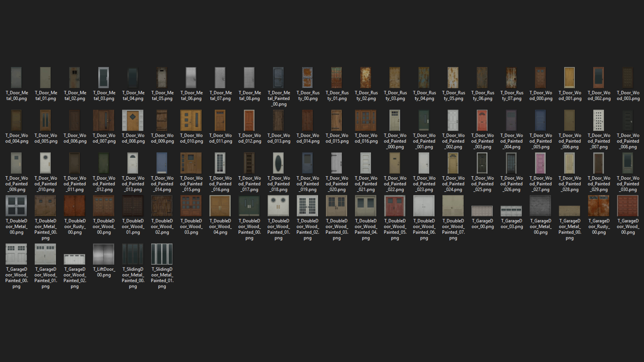Select the T_Door_Wood_Painted_018.png oval window door
The width and height of the screenshot is (644, 362).
click(278, 163)
